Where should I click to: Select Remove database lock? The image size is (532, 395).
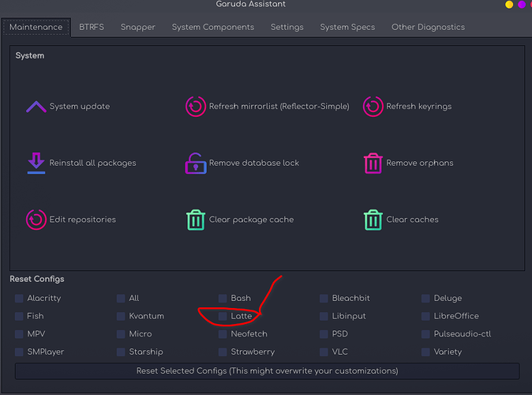point(254,163)
